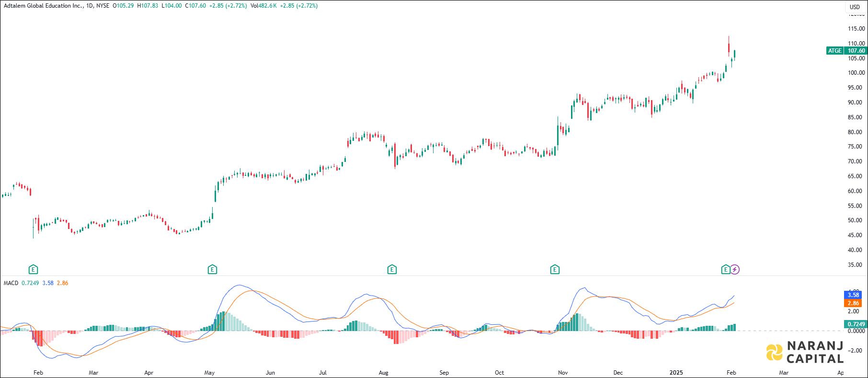Click the green ATGE ticker tag
This screenshot has height=378, width=868.
tap(835, 51)
